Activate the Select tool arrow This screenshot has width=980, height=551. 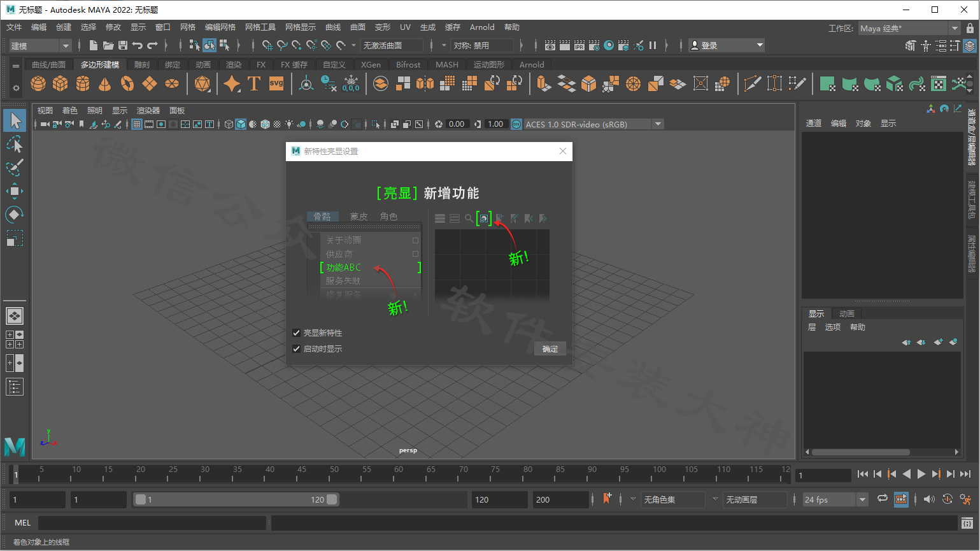[15, 120]
